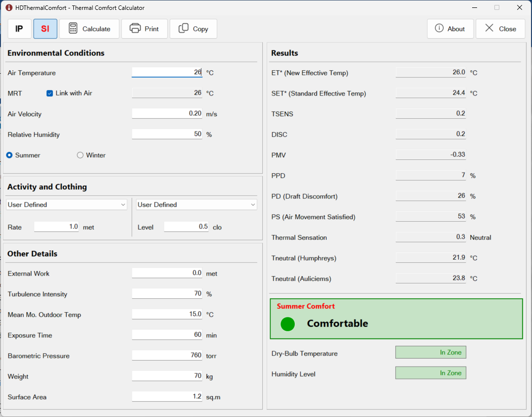Click the Dry-Bulb Temperature In Zone indicator

pos(431,352)
